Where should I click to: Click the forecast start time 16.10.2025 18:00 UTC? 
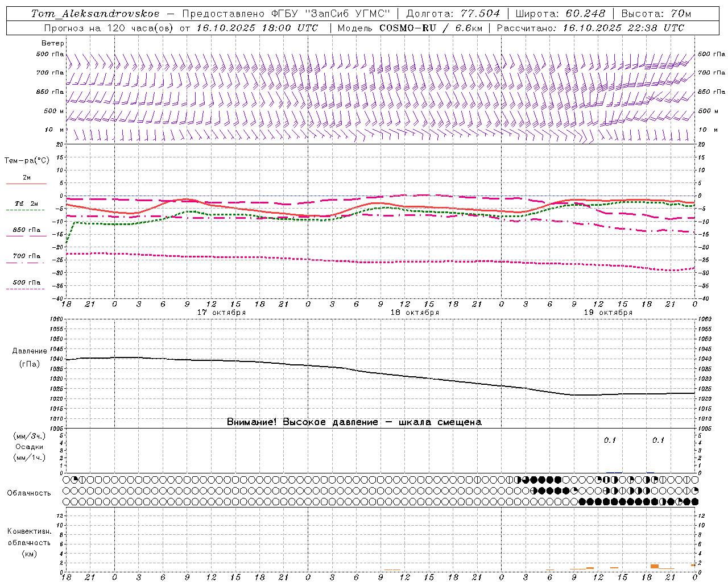[x=257, y=28]
